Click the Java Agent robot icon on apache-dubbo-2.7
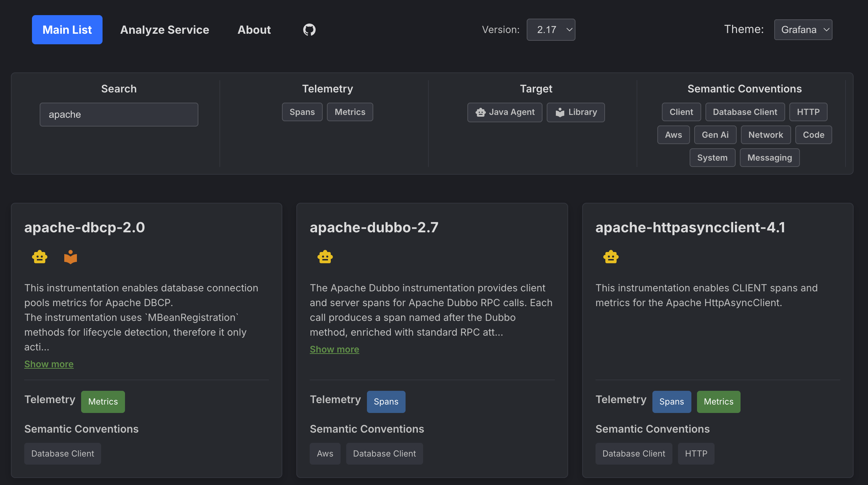 tap(325, 257)
